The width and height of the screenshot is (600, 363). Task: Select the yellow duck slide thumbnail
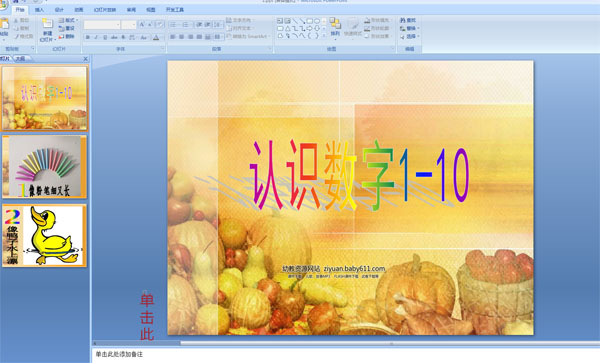click(44, 236)
